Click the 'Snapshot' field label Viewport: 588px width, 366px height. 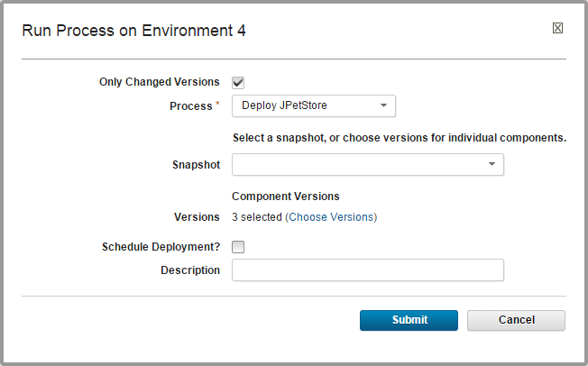(x=196, y=165)
